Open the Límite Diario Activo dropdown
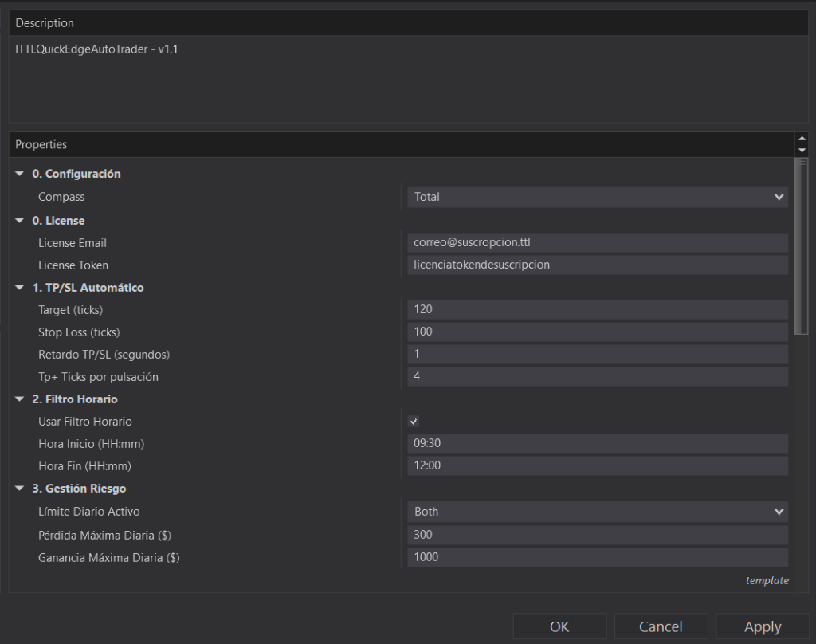816x644 pixels. click(x=597, y=512)
